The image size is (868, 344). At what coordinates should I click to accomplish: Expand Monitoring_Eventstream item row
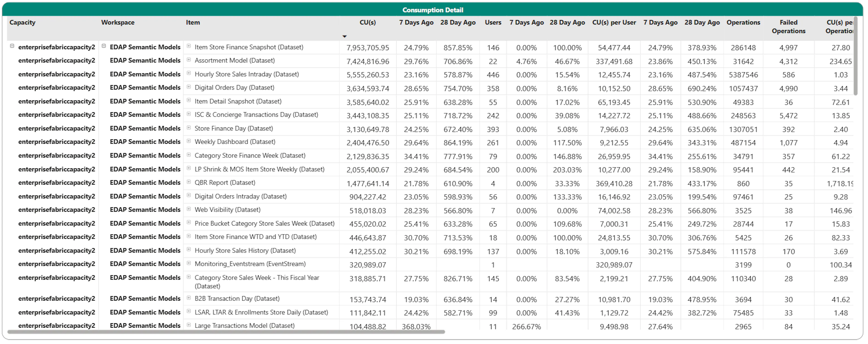(189, 263)
